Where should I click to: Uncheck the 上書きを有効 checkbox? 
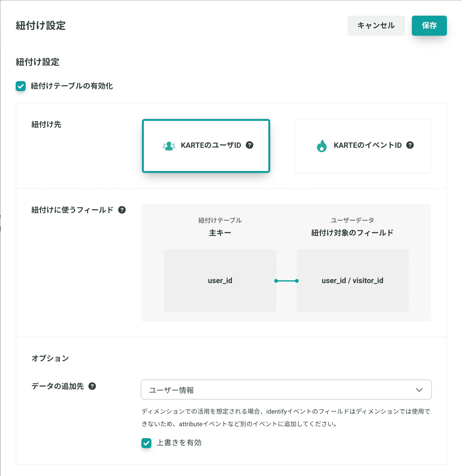click(146, 443)
